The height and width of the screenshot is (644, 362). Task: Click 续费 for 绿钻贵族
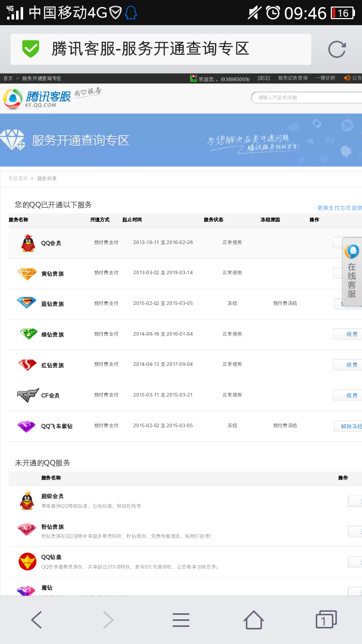pyautogui.click(x=348, y=334)
